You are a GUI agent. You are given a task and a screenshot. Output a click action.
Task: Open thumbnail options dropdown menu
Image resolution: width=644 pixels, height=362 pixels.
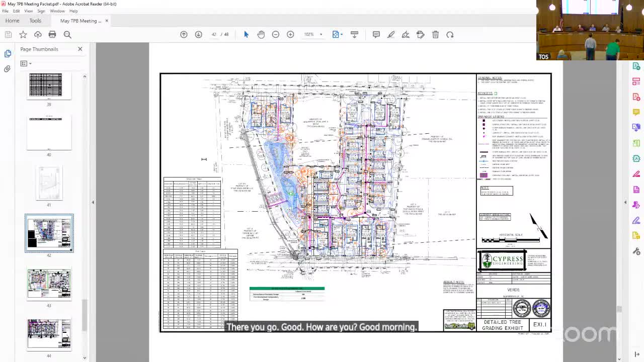coord(25,63)
